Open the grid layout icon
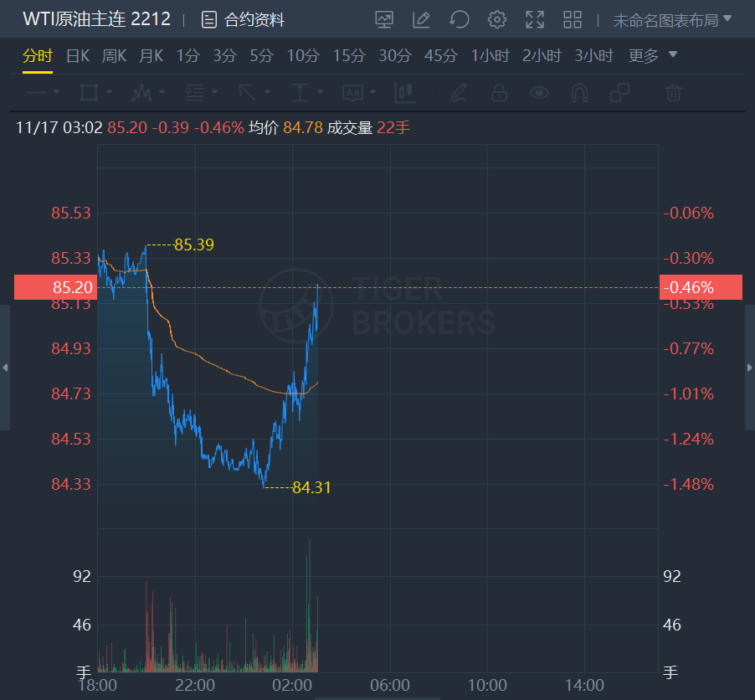The image size is (755, 700). point(573,19)
